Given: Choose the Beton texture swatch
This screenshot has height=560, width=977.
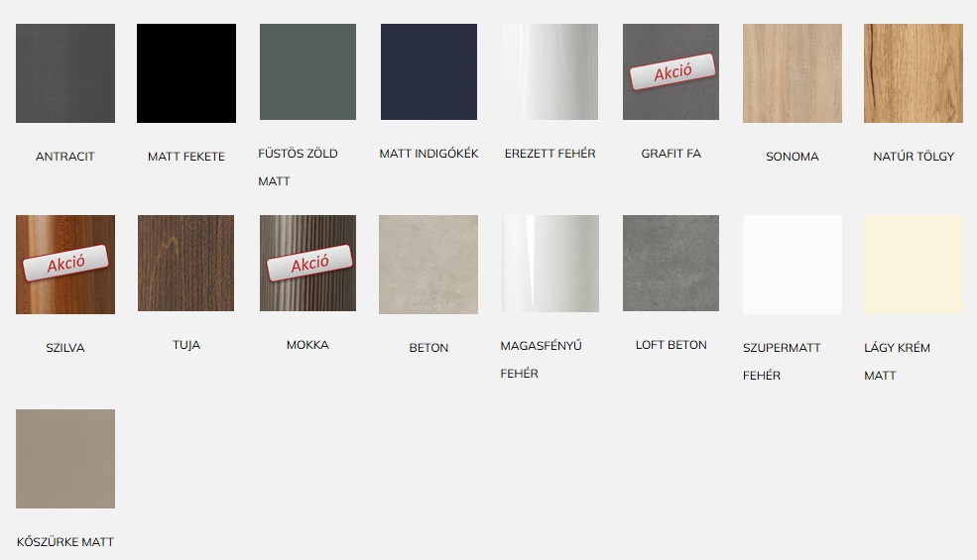Looking at the screenshot, I should pyautogui.click(x=428, y=265).
